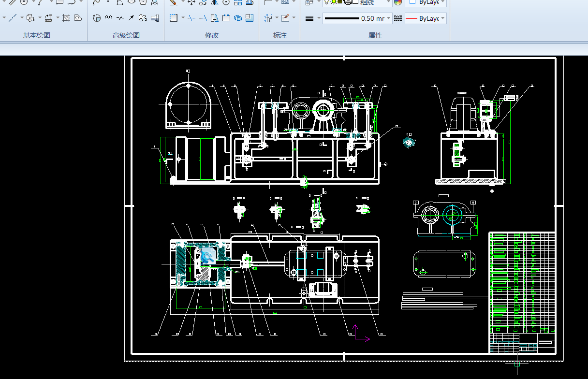588x379 pixels.
Task: Click the 高级绘图 panel label
Action: 126,35
